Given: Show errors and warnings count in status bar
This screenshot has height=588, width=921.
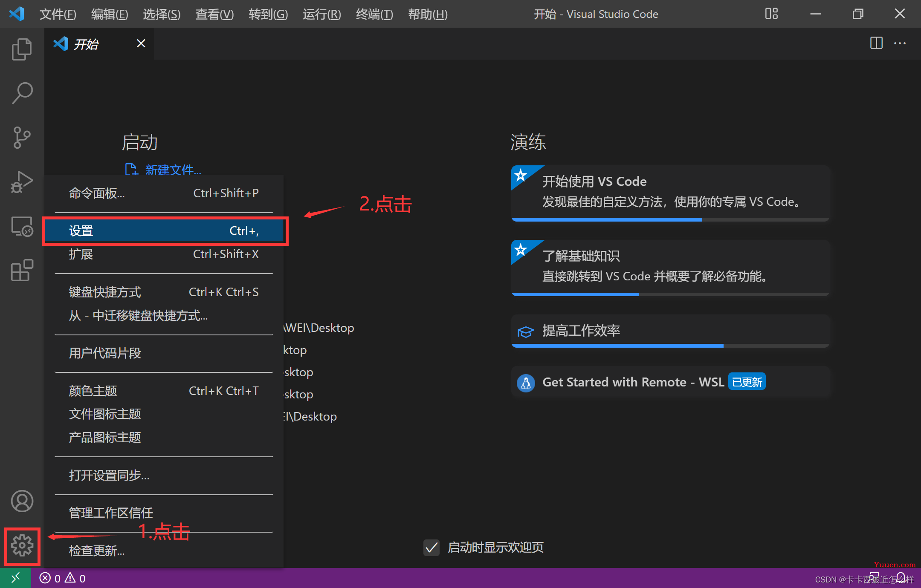Looking at the screenshot, I should [63, 578].
